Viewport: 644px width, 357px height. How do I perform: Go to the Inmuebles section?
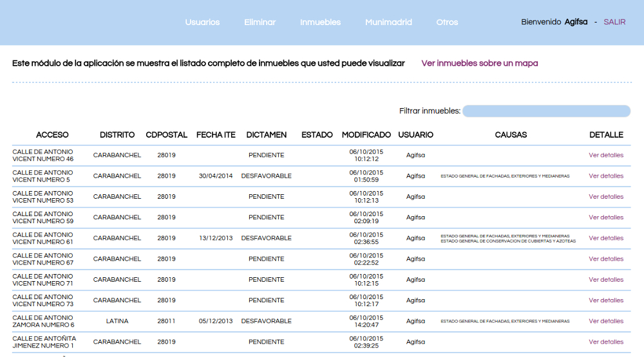pyautogui.click(x=320, y=22)
